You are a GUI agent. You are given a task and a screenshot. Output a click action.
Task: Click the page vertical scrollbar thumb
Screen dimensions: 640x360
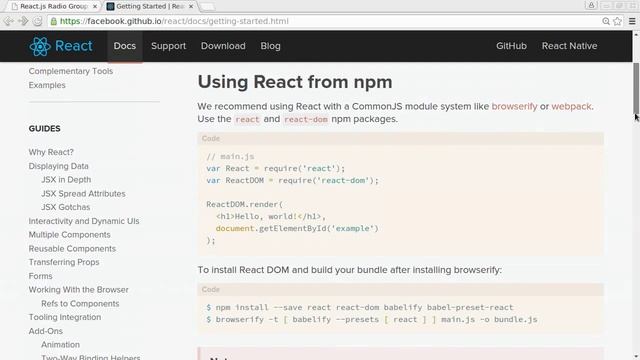pos(636,88)
